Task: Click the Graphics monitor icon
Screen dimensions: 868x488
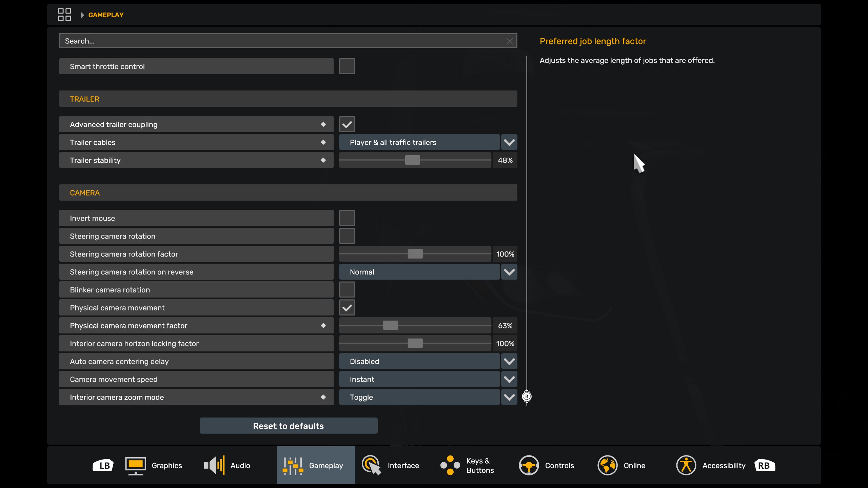Action: pos(136,466)
